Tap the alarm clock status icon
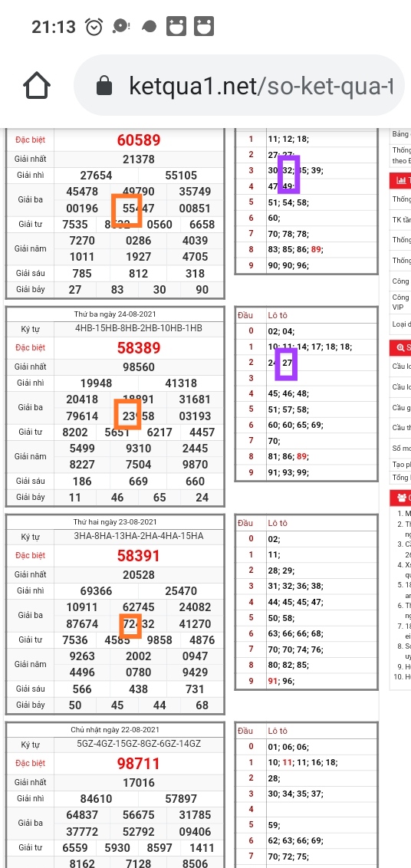The height and width of the screenshot is (868, 411). tap(94, 27)
